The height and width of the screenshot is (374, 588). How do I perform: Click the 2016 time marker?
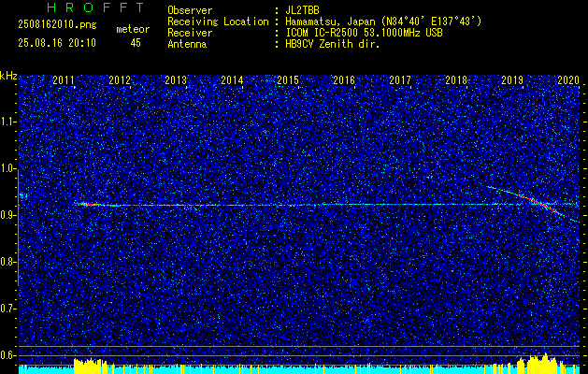tap(344, 79)
